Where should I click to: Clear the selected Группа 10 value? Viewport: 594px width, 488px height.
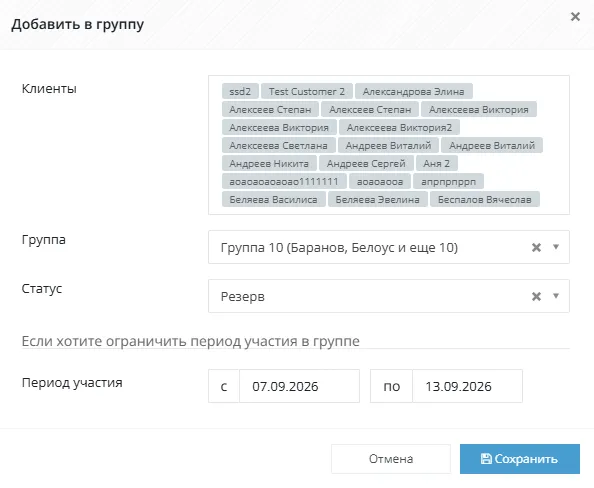coord(536,247)
